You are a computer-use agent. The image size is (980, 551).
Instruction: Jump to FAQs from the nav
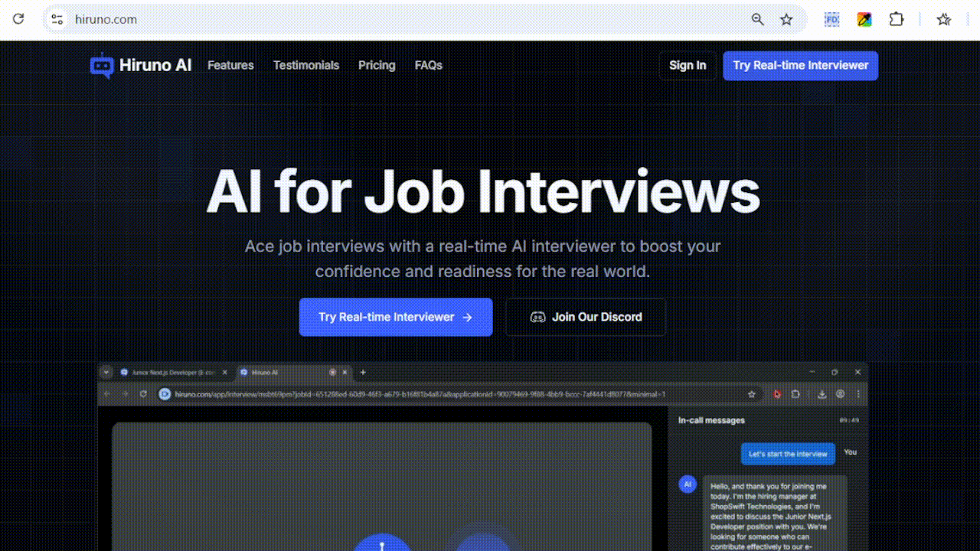tap(429, 65)
